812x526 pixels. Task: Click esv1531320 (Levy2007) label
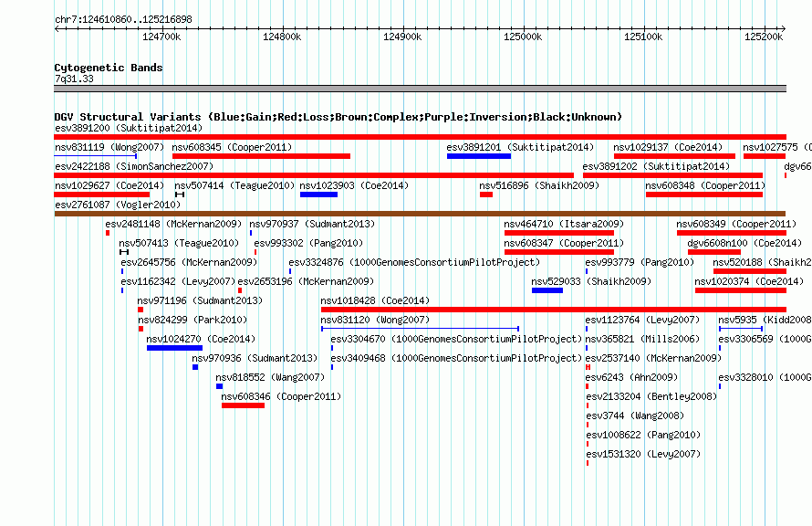click(x=643, y=454)
